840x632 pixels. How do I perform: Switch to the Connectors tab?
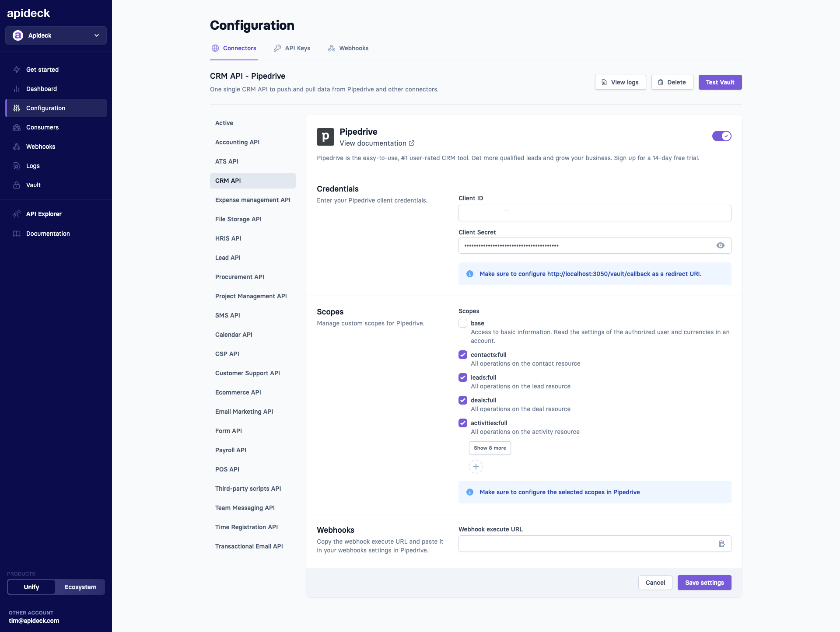[x=234, y=48]
